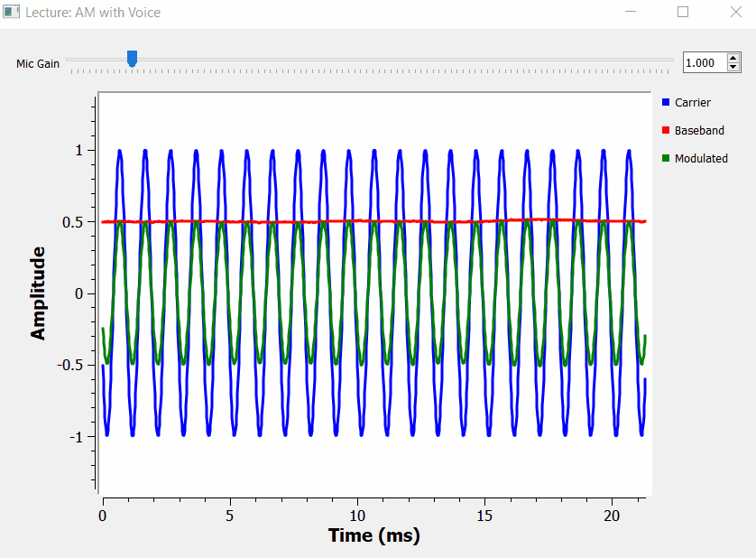Minimize the AM with Voice window
The height and width of the screenshot is (558, 756).
coord(632,13)
